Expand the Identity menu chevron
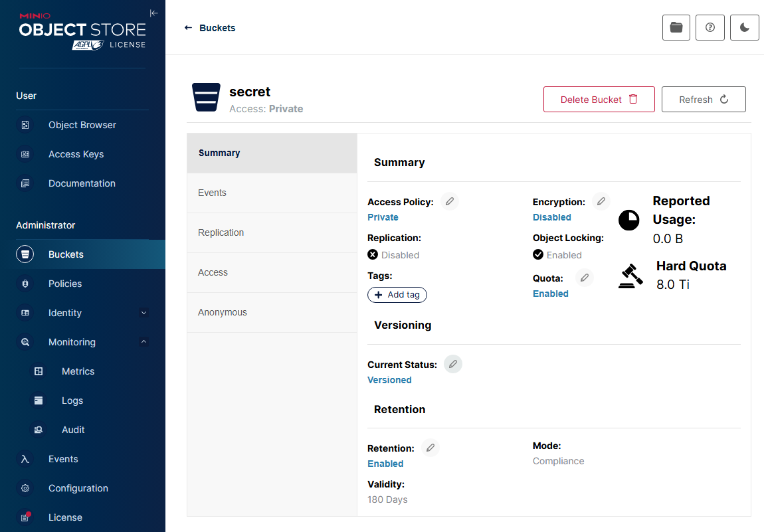 [143, 313]
